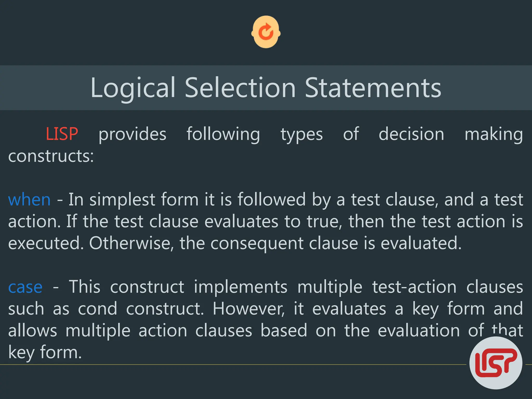The width and height of the screenshot is (532, 399).
Task: Click the word 'executed.' in when paragraph
Action: (x=46, y=243)
